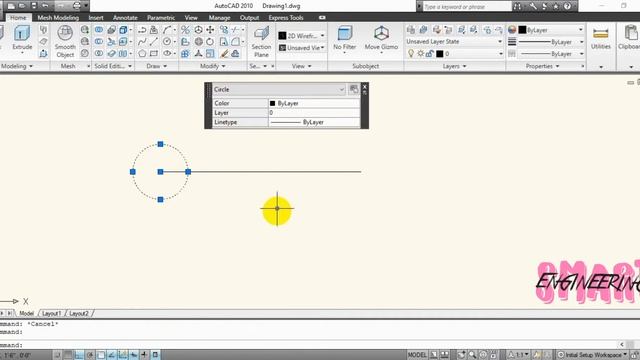Click the Object Color wheel icon
Image resolution: width=640 pixels, height=360 pixels.
[512, 30]
